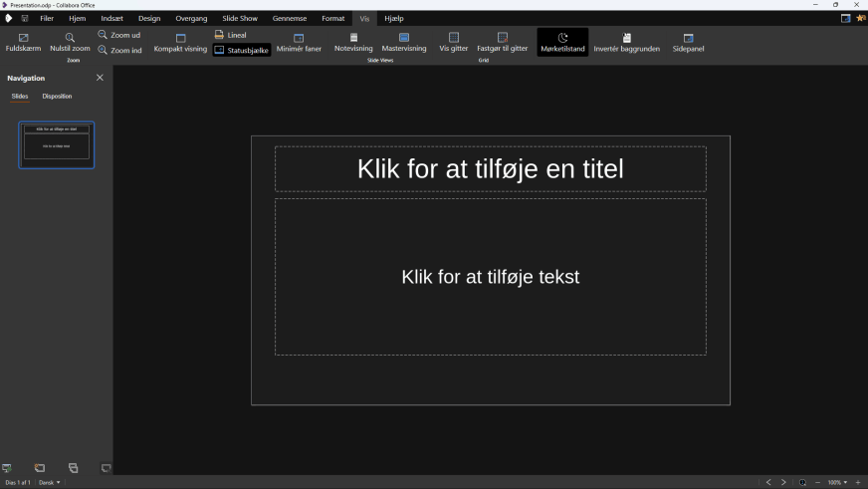Open the 100% zoom level dropdown
This screenshot has width=868, height=489.
(837, 482)
